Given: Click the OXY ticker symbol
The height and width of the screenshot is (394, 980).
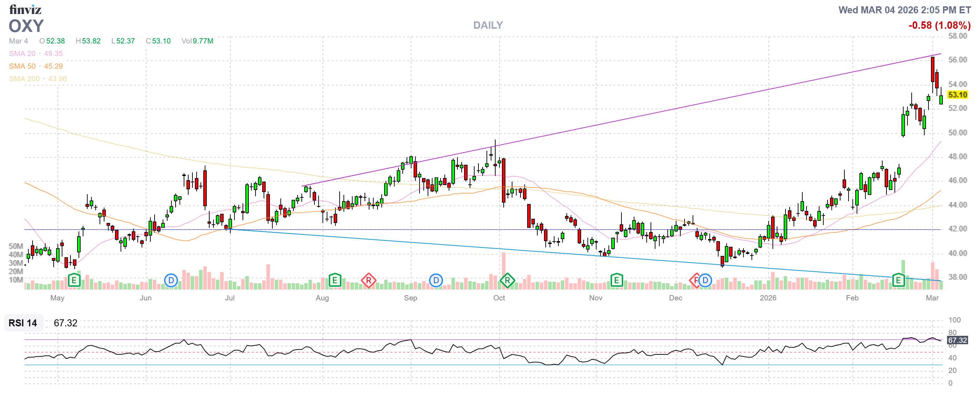Looking at the screenshot, I should [x=26, y=26].
